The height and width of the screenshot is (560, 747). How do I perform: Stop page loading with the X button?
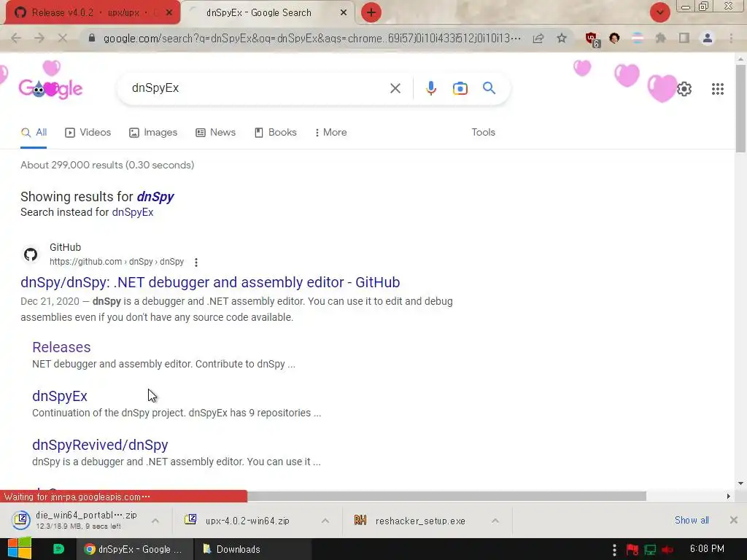point(63,38)
